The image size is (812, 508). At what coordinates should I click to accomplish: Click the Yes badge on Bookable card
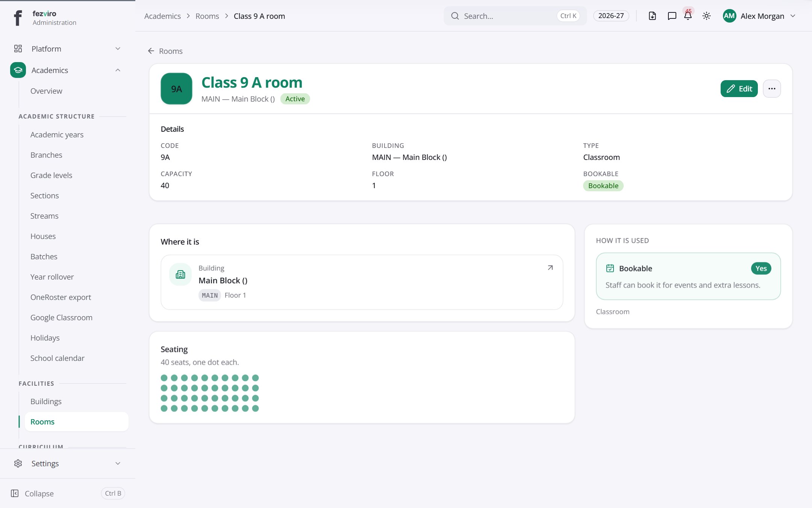point(761,268)
